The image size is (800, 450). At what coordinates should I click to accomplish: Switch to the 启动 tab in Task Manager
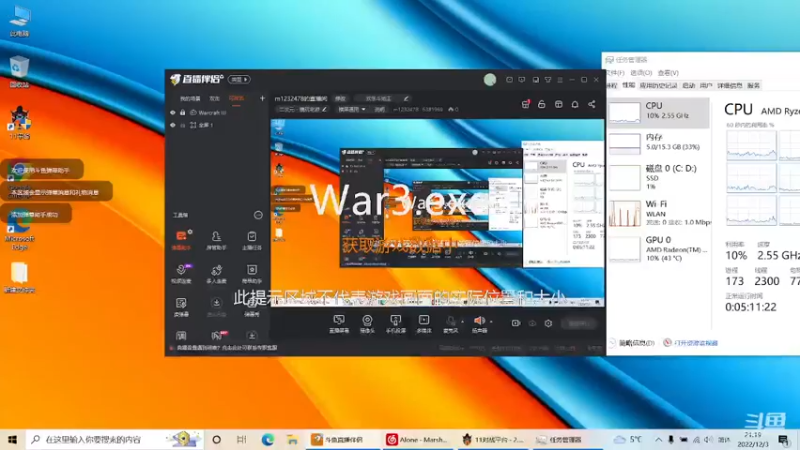coord(689,85)
